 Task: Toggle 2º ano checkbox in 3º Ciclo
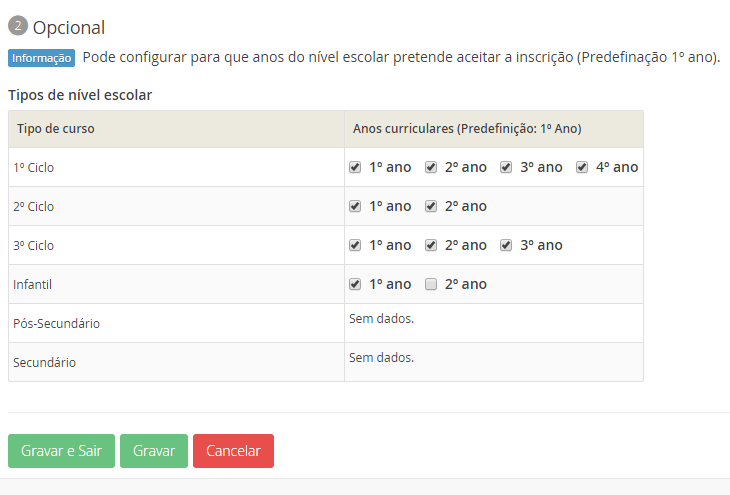pos(431,245)
